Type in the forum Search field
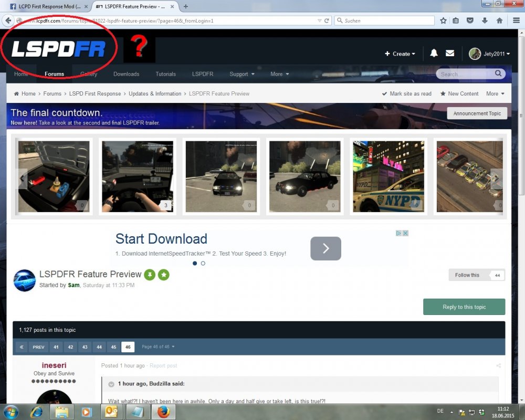Screen dimensions: 525x420 (465, 74)
